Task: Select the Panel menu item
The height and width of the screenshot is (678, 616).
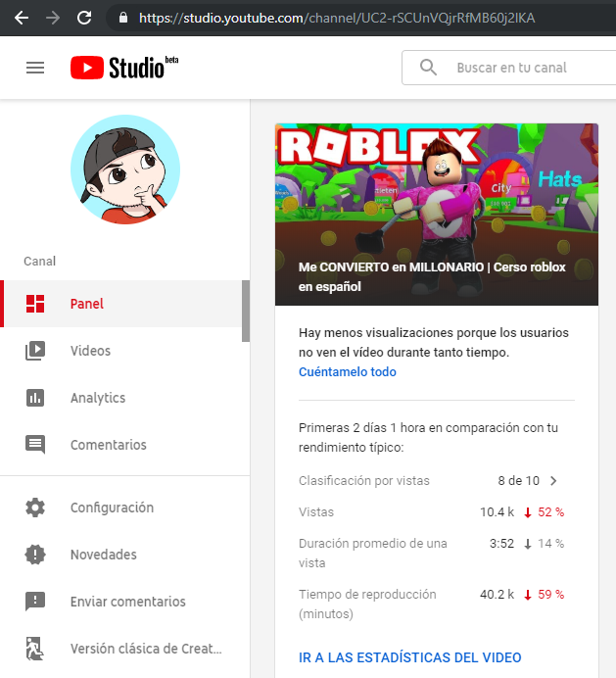Action: pos(121,304)
